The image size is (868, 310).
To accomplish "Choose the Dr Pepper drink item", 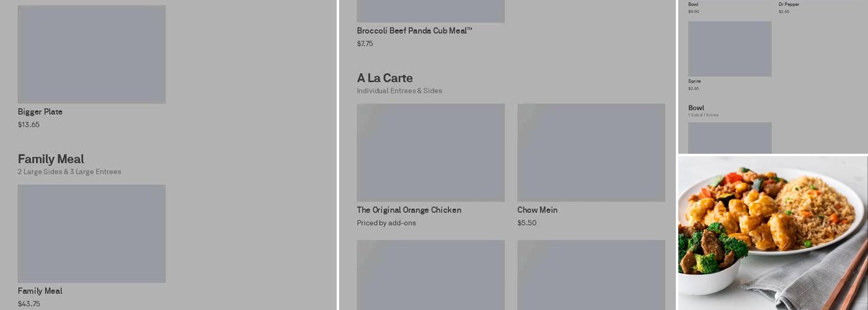I will pyautogui.click(x=789, y=4).
